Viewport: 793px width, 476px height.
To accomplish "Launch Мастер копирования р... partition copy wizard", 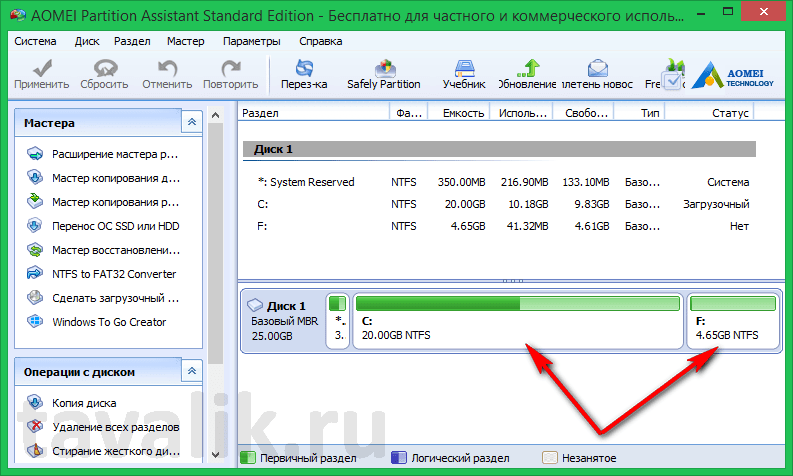I will pos(115,202).
